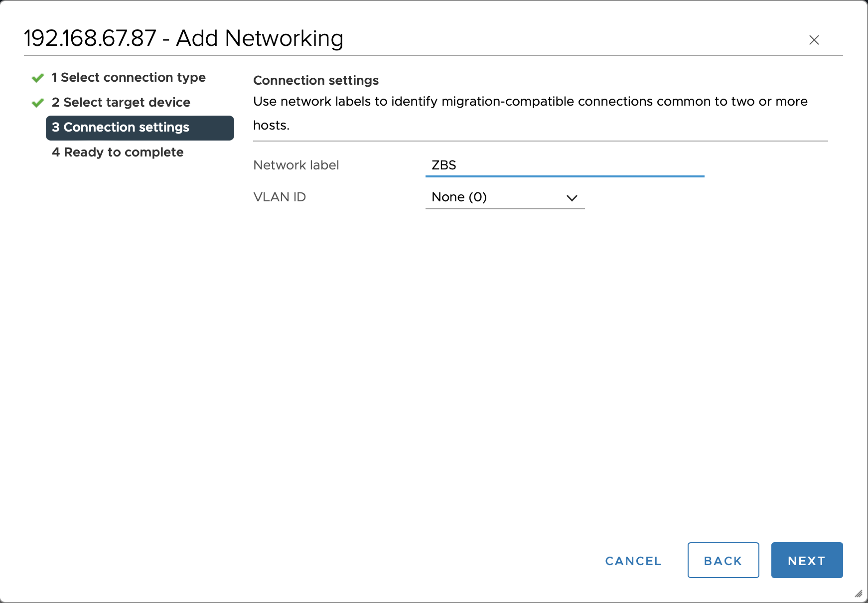Jump to step 4 Ready to complete
This screenshot has width=868, height=603.
click(118, 152)
